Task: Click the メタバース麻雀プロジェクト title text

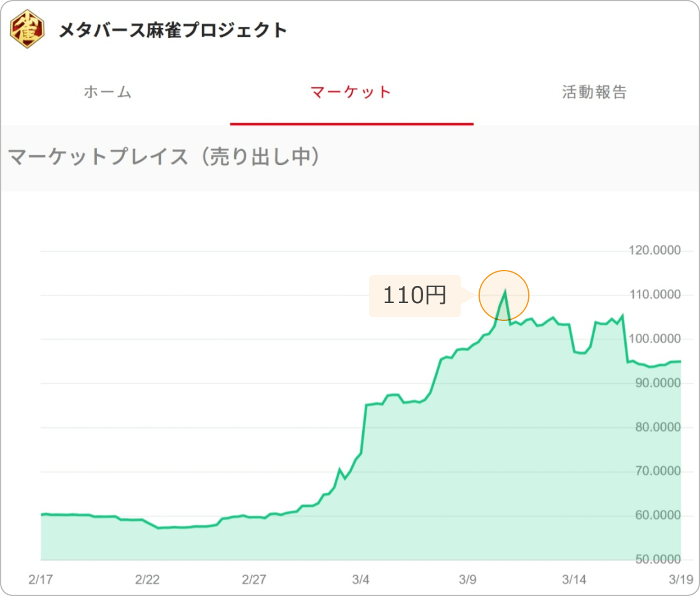Action: point(172,28)
